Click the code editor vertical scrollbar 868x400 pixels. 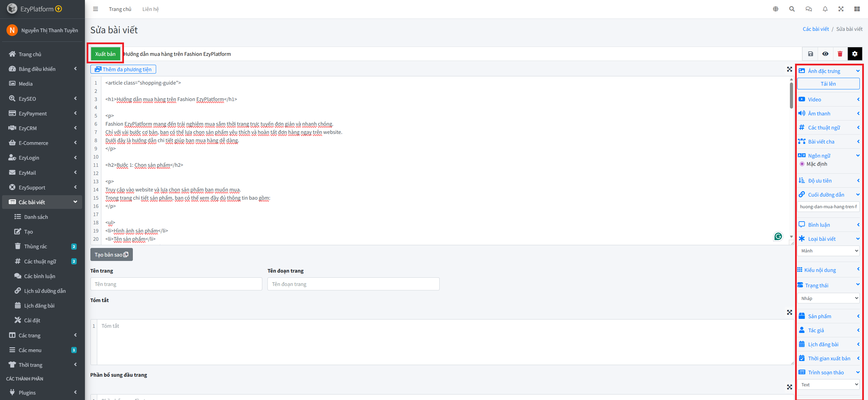click(x=791, y=96)
